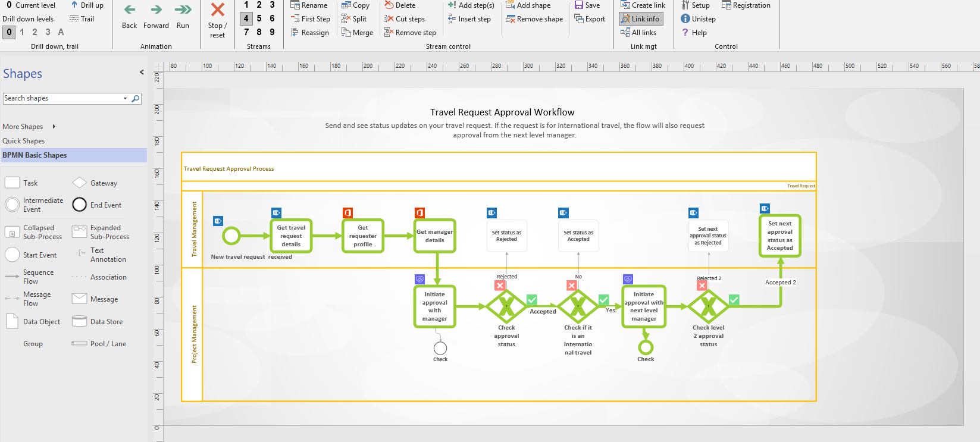Open the Help question mark icon
Screen dimensions: 980x442
(685, 33)
